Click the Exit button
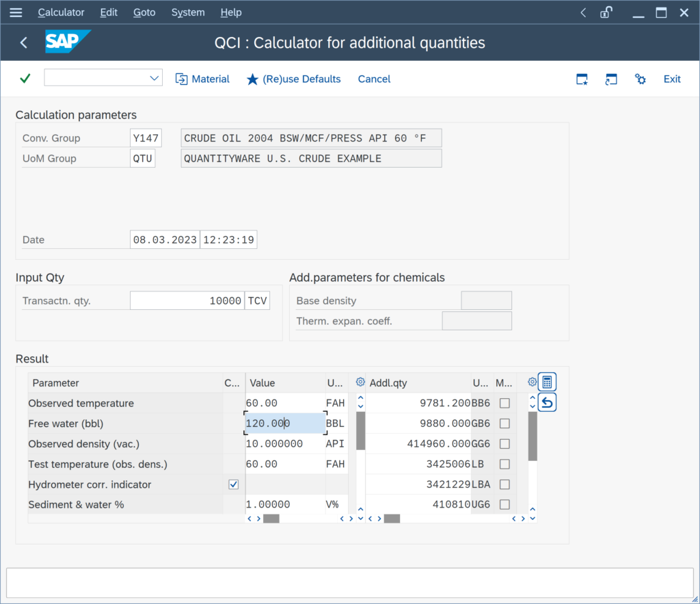Image resolution: width=700 pixels, height=604 pixels. (672, 79)
